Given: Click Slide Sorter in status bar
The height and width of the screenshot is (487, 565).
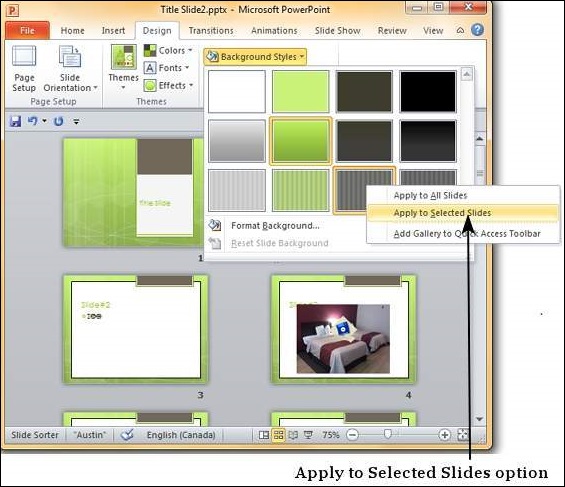Looking at the screenshot, I should (35, 435).
